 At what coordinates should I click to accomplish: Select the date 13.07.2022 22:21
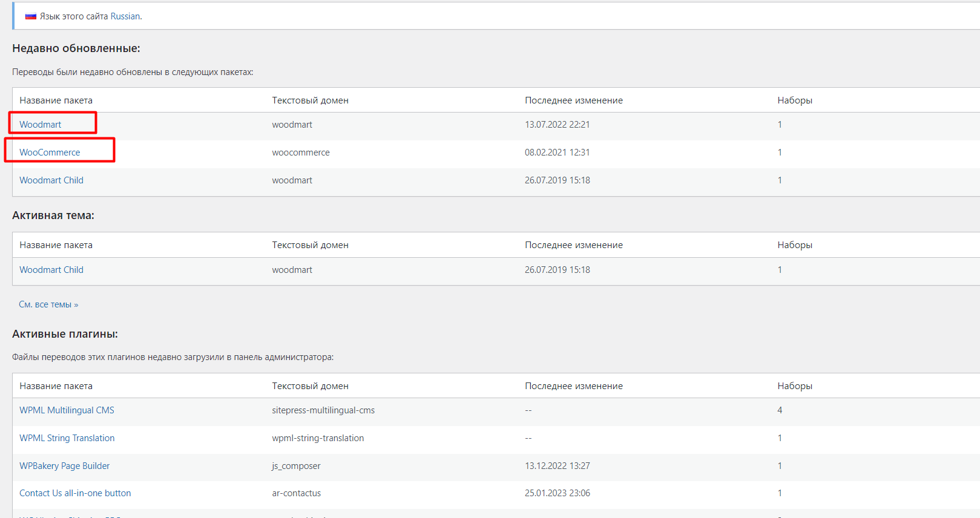pos(557,125)
